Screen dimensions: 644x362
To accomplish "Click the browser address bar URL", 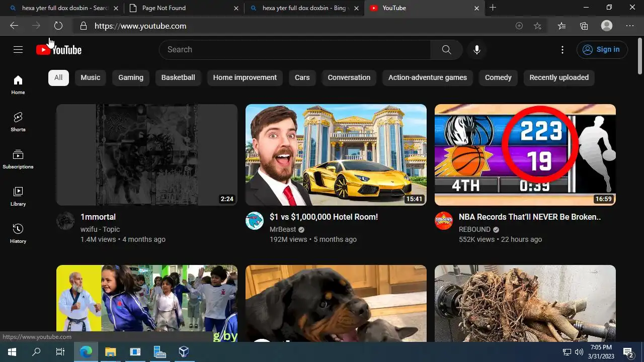I will 140,26.
